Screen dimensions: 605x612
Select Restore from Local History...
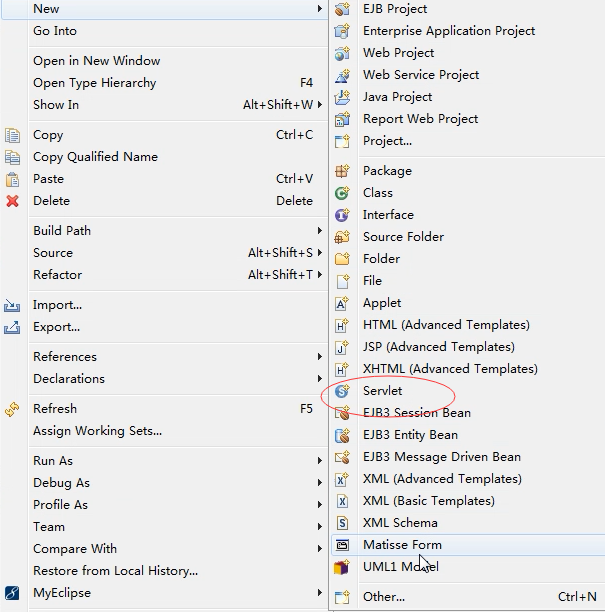116,571
